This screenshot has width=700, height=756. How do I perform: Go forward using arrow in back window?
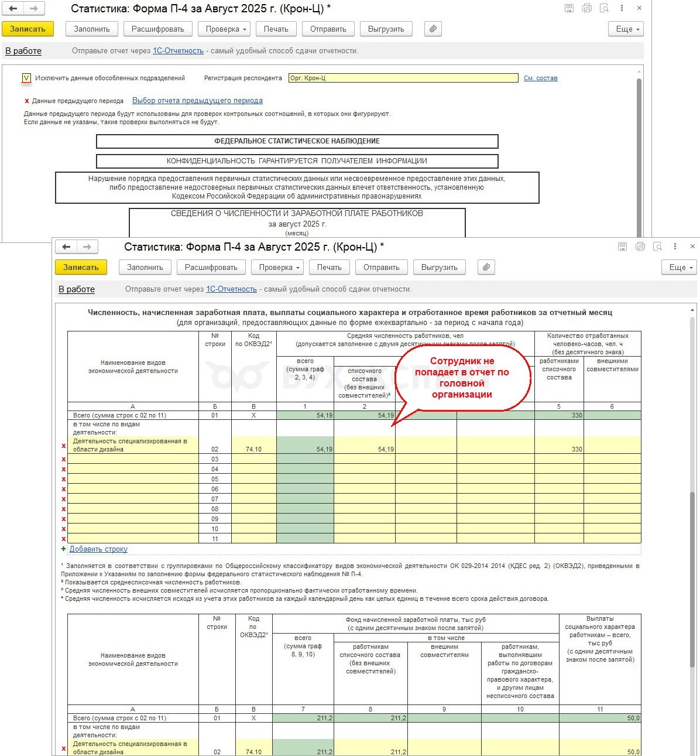coord(34,9)
